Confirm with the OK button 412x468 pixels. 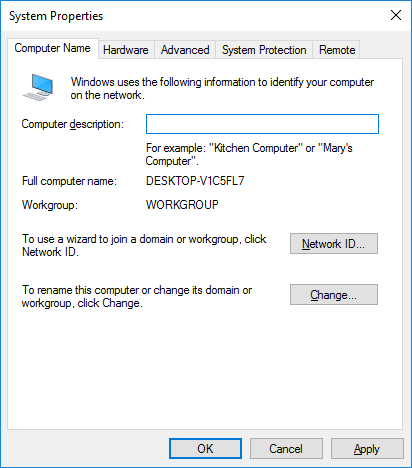pos(205,449)
